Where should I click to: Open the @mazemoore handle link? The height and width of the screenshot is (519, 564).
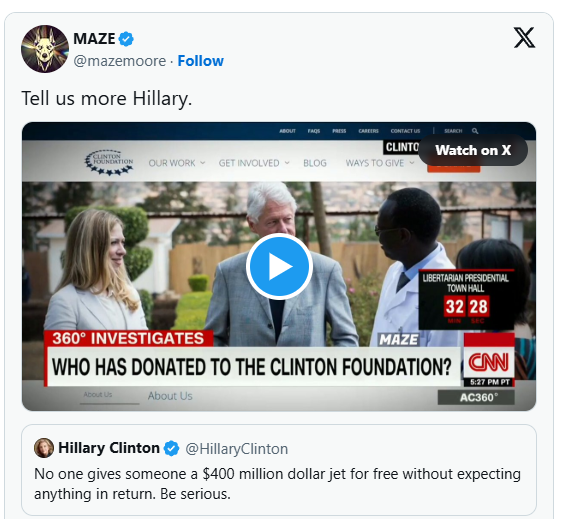[120, 61]
